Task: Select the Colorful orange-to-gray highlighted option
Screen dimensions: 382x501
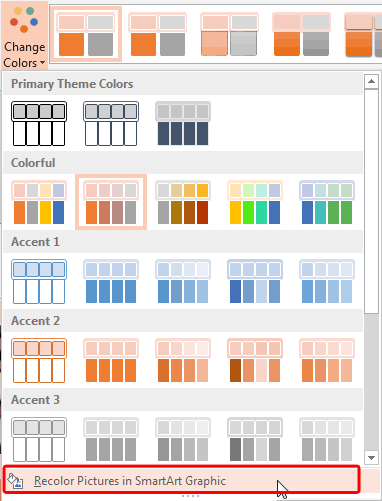Action: tap(111, 202)
